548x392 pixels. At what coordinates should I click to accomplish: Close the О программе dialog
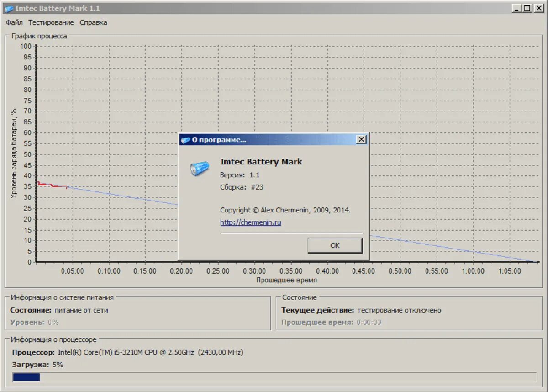(x=361, y=139)
